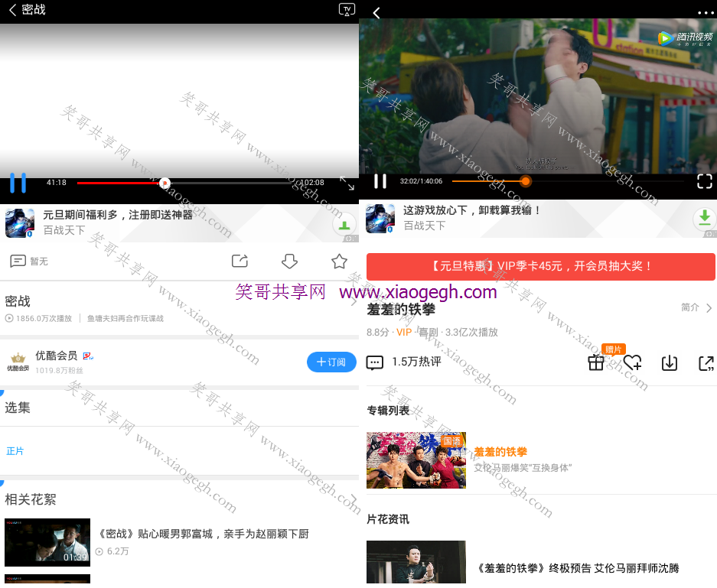Cast 密战 video to TV
The image size is (717, 588).
point(347,9)
